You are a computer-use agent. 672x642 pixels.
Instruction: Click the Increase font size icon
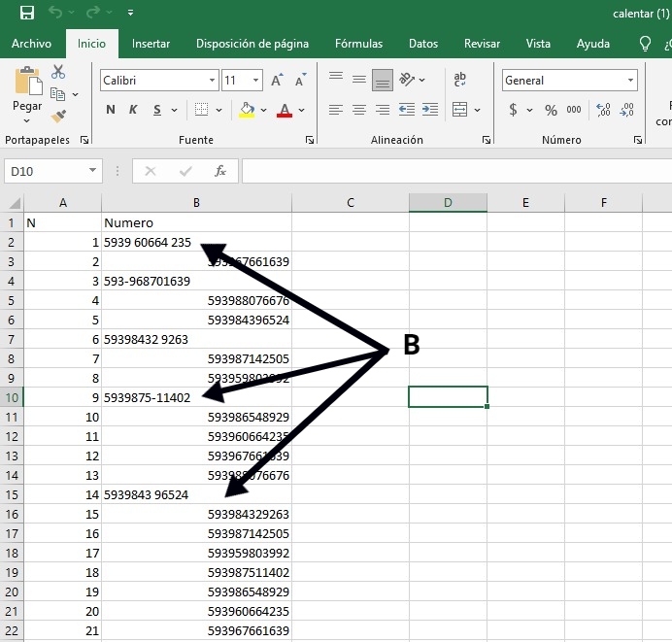coord(277,80)
